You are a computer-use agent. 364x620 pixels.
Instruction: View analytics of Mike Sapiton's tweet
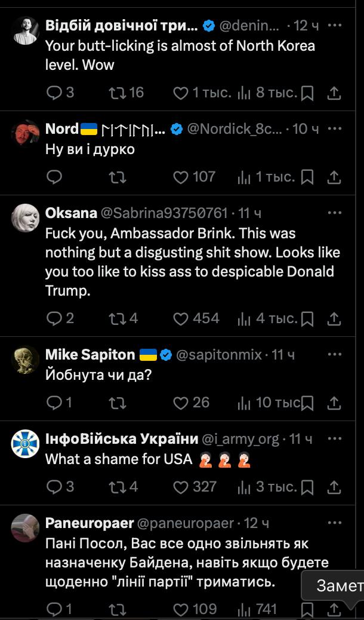pyautogui.click(x=243, y=403)
